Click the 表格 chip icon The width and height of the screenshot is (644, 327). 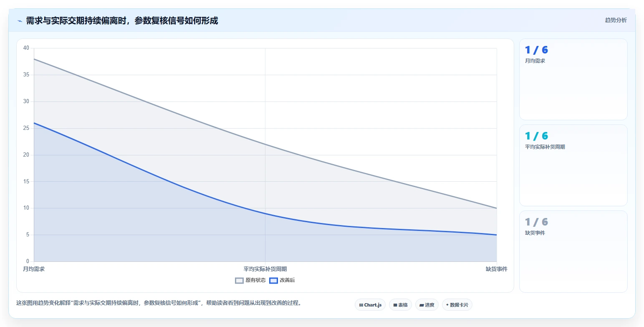click(395, 305)
